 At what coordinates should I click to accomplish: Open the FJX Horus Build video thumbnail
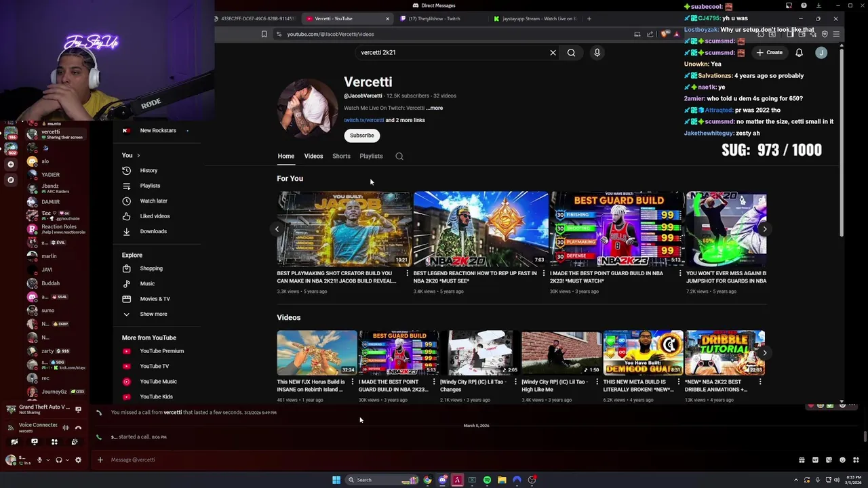coord(317,352)
